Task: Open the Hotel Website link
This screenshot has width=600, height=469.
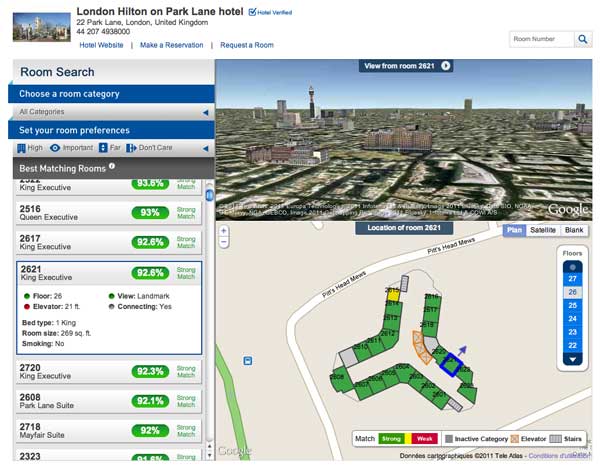Action: tap(101, 45)
